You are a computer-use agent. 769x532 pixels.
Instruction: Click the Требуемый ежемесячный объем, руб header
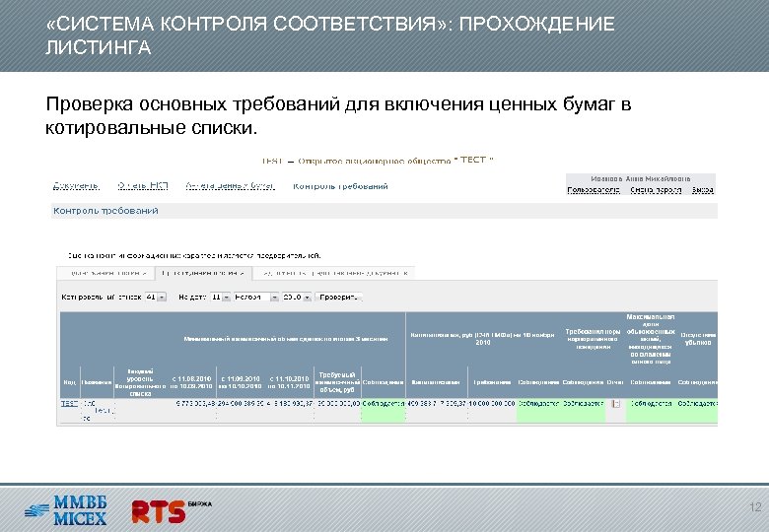click(x=338, y=382)
